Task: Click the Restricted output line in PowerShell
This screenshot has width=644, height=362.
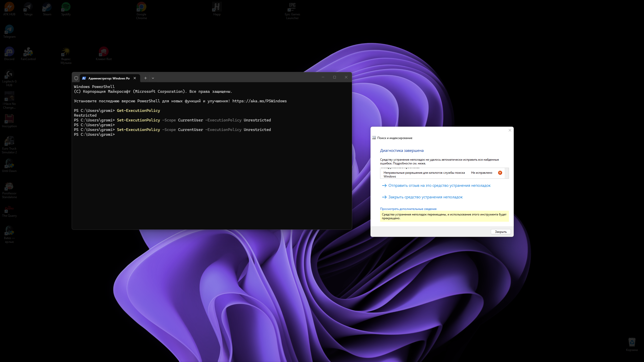Action: point(85,115)
